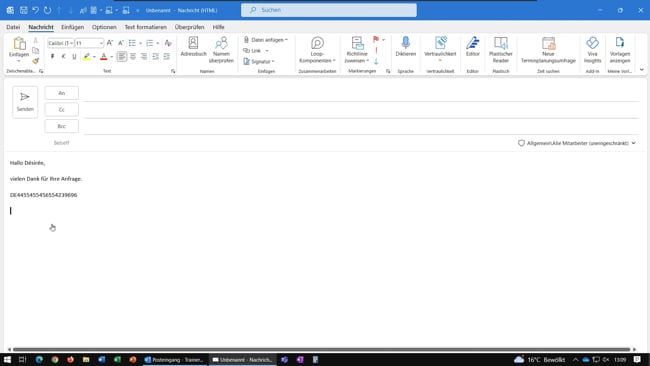Image resolution: width=650 pixels, height=366 pixels.
Task: Redo the action in the title bar
Action: [x=48, y=10]
